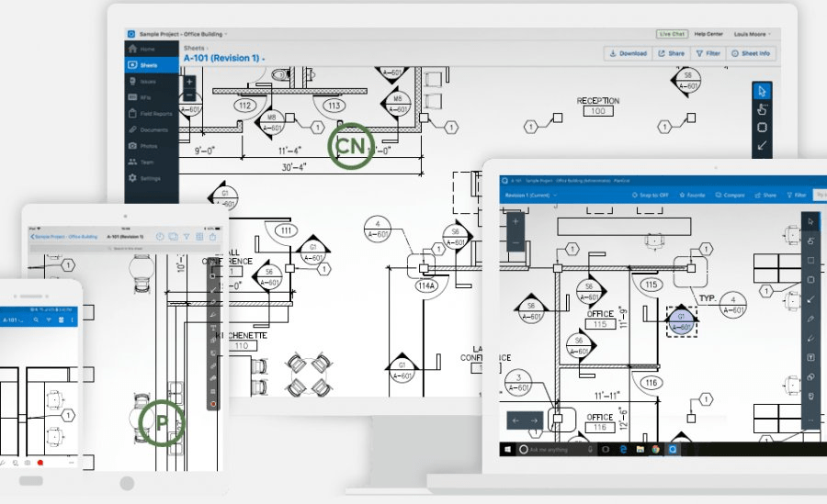The image size is (827, 504).
Task: Open Settings gear in left sidebar
Action: click(x=133, y=178)
